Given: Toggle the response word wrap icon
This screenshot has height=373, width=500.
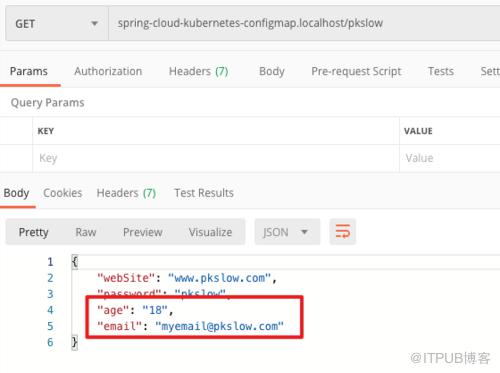Looking at the screenshot, I should point(343,232).
